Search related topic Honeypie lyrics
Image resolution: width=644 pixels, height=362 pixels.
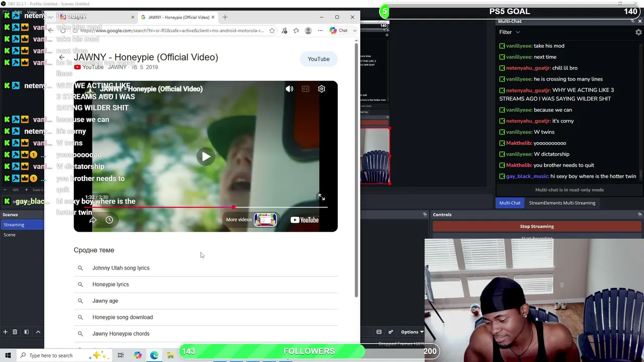[206, 285]
